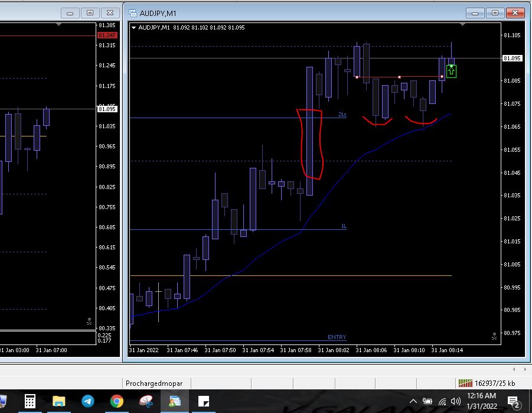This screenshot has width=532, height=413.
Task: Click the 31 Jan 08:14 time axis label
Action: coord(447,350)
